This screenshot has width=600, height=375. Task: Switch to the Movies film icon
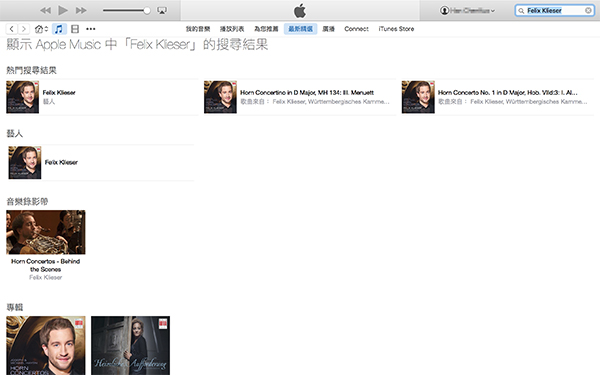click(75, 29)
